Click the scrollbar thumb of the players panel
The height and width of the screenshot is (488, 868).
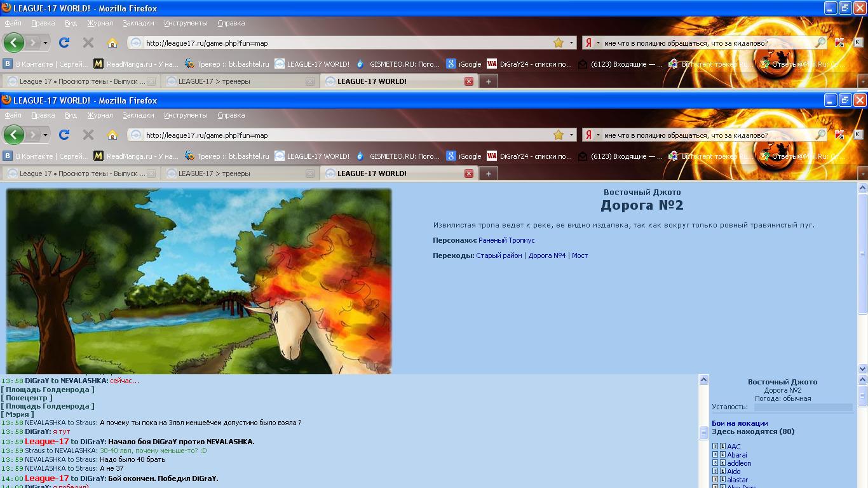862,395
